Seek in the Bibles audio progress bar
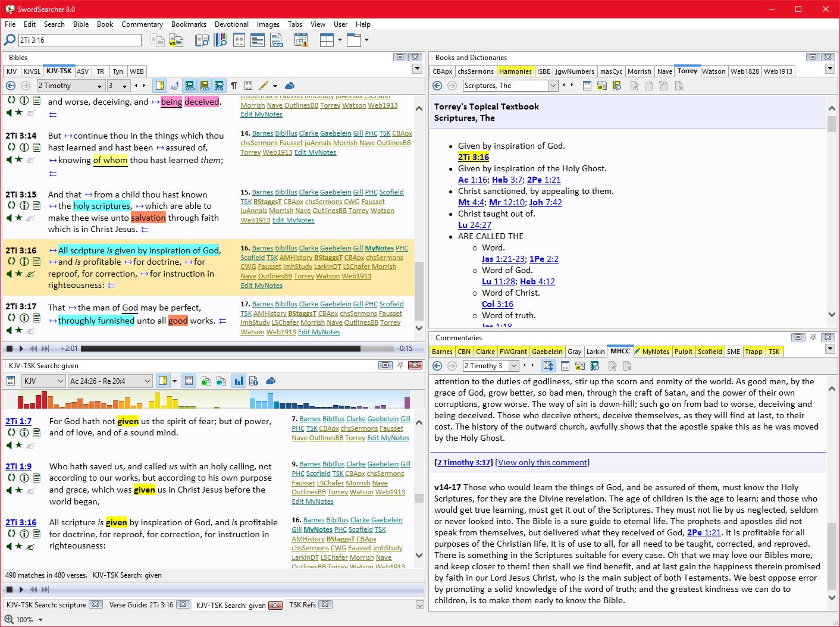840x627 pixels. click(237, 349)
